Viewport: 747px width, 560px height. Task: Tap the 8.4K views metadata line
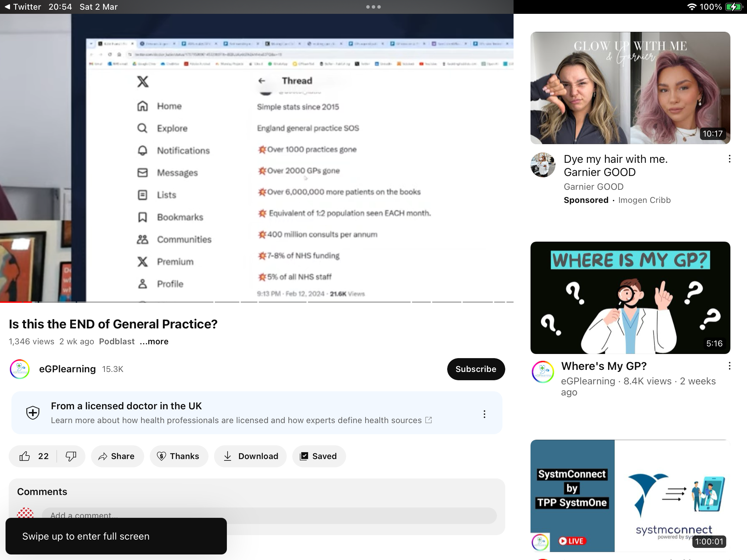coord(638,386)
